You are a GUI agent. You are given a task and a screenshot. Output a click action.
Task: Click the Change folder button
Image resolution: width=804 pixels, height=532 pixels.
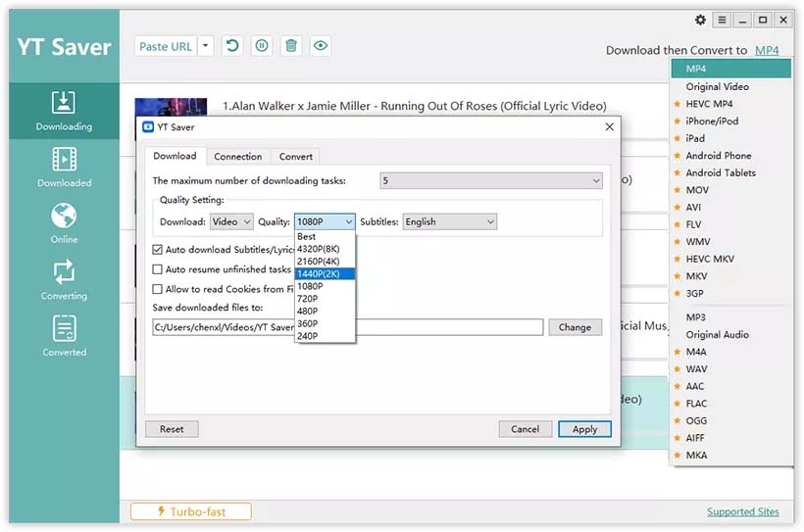[575, 327]
